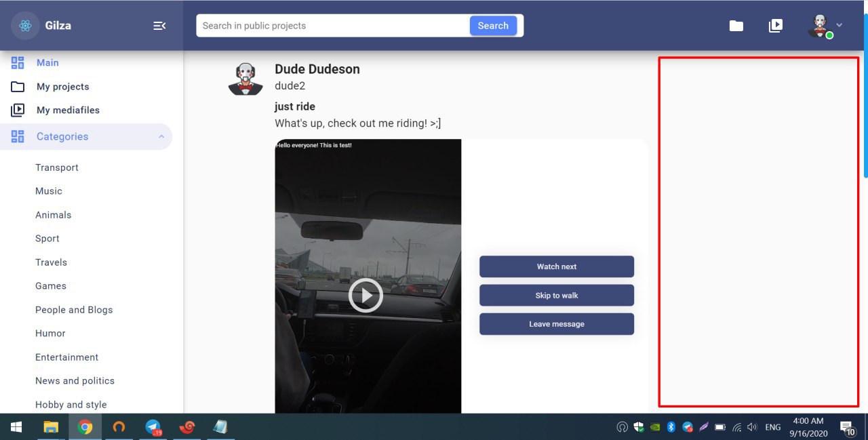Image resolution: width=868 pixels, height=440 pixels.
Task: Select the Travels category
Action: [51, 262]
